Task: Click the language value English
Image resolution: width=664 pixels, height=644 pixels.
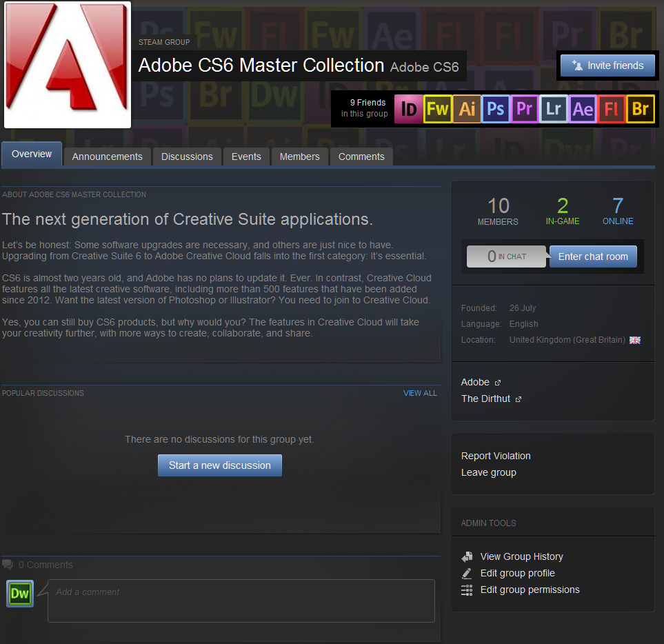Action: point(524,324)
